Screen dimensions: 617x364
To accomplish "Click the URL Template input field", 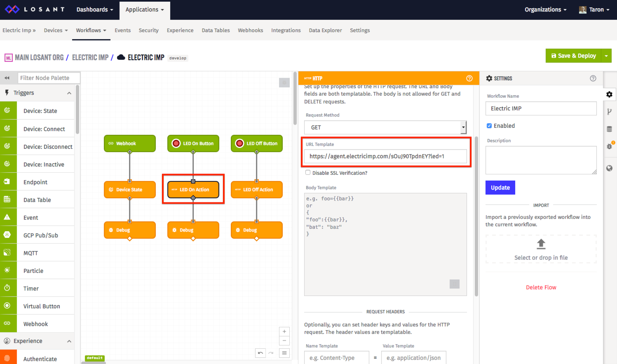I will click(385, 156).
